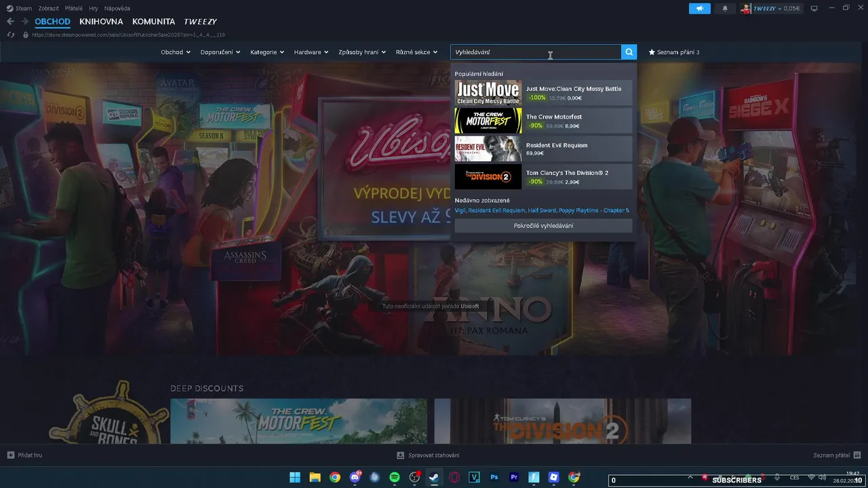Click the 0,05€ wallet balance
868x488 pixels.
pos(791,8)
